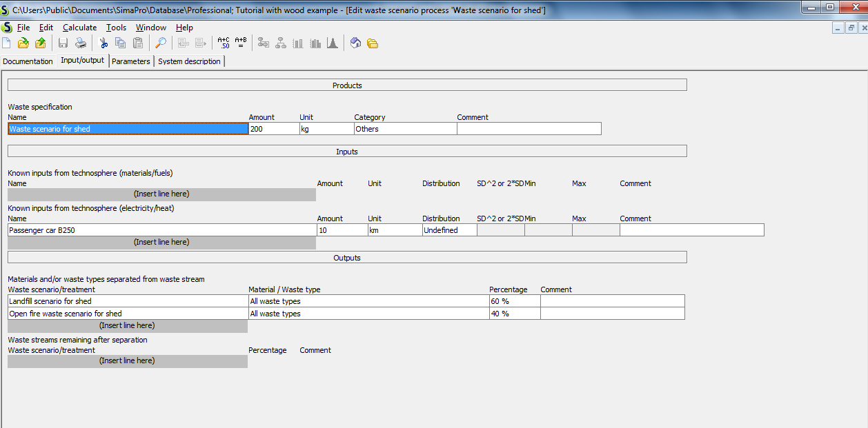Image resolution: width=868 pixels, height=428 pixels.
Task: Edit the Passenger car amount of 10
Action: point(342,230)
